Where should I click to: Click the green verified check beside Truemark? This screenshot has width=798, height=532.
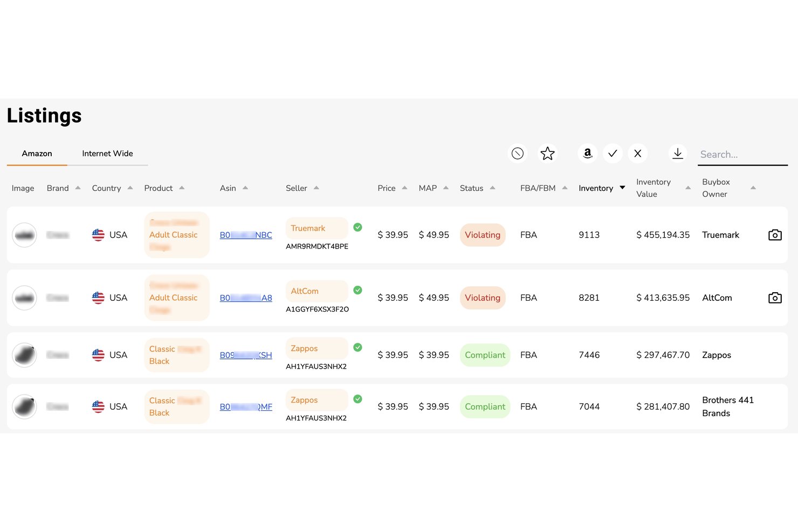357,227
